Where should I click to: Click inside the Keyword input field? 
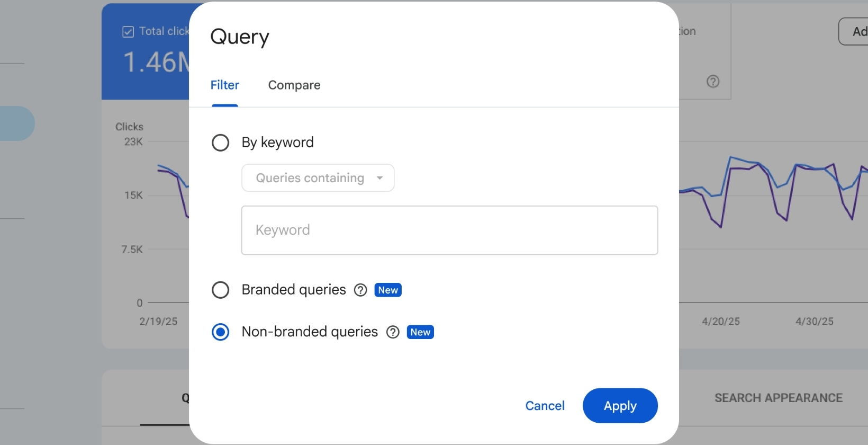pyautogui.click(x=449, y=230)
